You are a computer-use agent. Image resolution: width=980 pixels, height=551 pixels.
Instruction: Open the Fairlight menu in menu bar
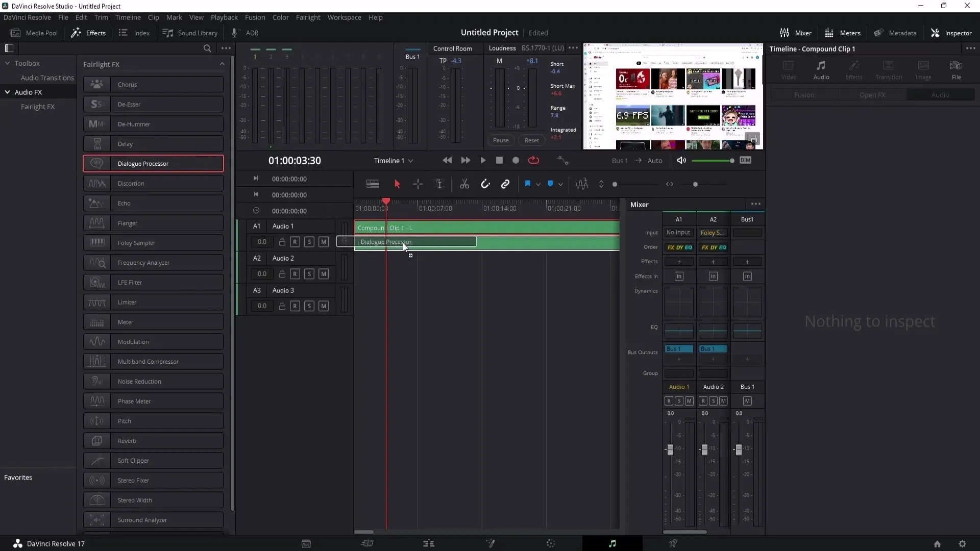(x=308, y=17)
